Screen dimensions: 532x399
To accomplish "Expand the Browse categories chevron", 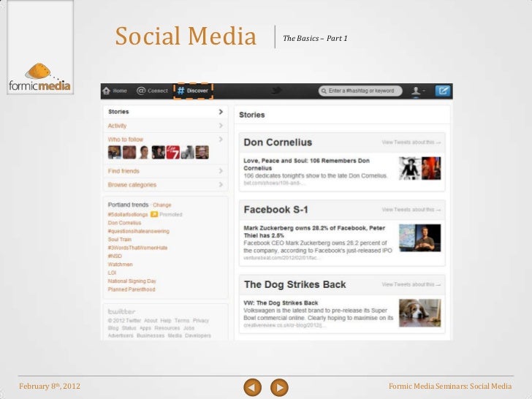I will (221, 185).
